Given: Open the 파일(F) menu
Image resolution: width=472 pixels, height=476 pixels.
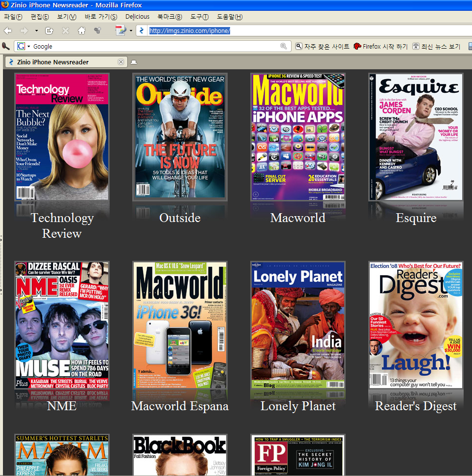Looking at the screenshot, I should click(x=13, y=17).
